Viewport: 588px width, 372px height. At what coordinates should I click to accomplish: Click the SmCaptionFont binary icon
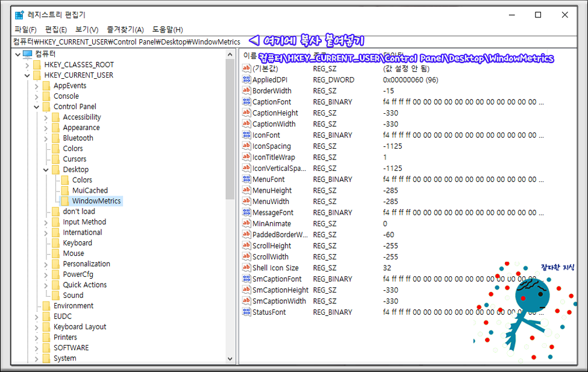[x=246, y=279]
